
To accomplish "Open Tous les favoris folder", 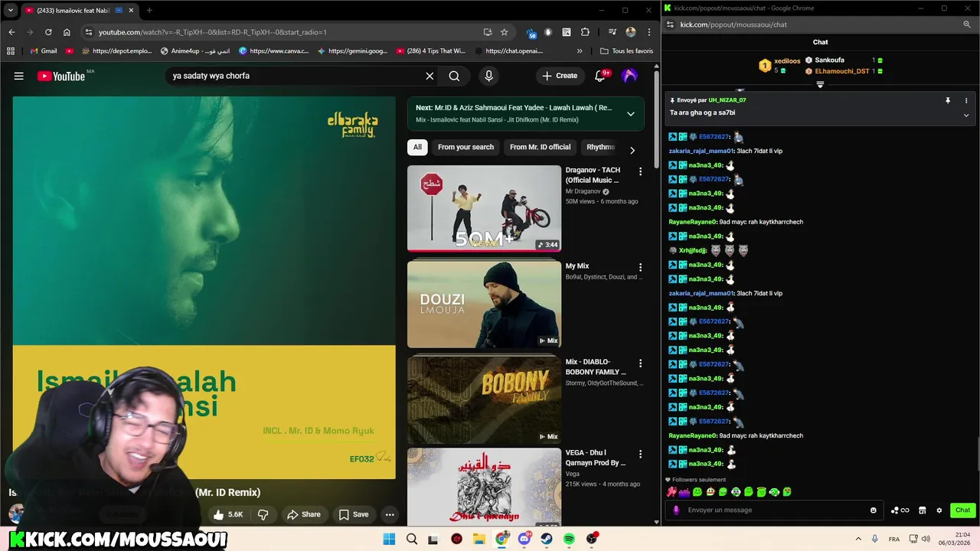I will (626, 51).
